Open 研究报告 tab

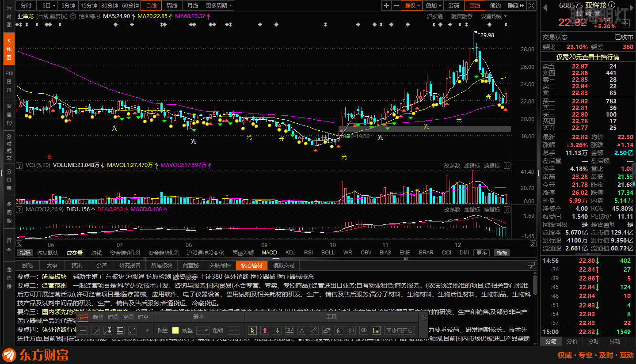tap(130, 265)
